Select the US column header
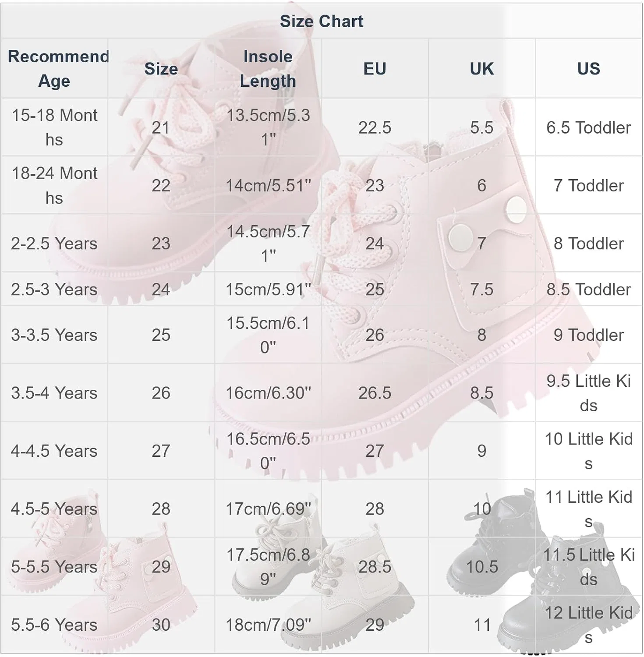Viewport: 644px width, 657px height. coord(589,68)
